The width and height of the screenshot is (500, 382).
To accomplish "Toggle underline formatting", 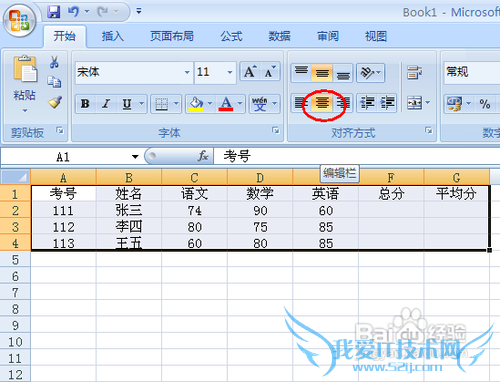I will [x=127, y=104].
